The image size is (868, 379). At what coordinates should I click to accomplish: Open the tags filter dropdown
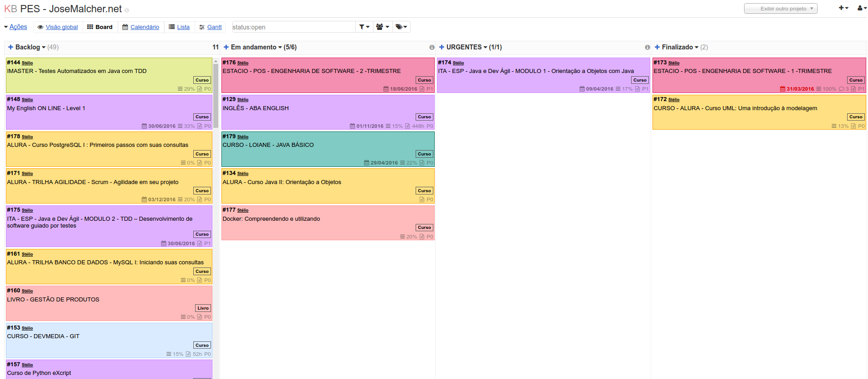click(x=401, y=27)
